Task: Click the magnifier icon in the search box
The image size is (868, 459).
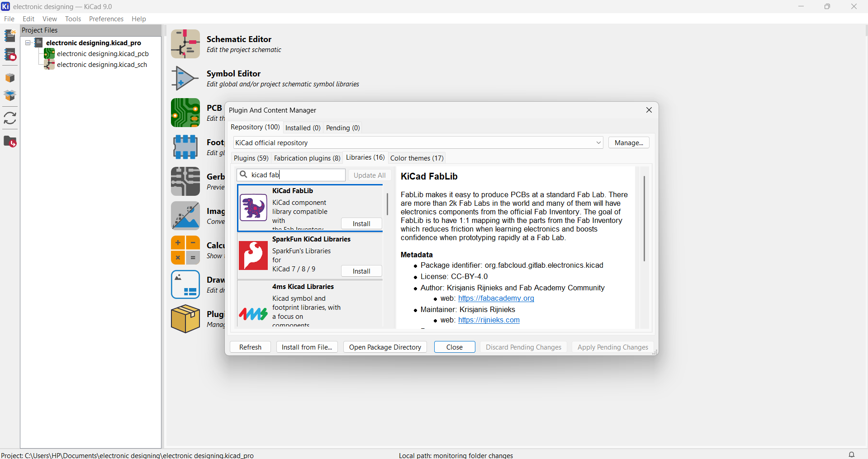Action: coord(243,175)
